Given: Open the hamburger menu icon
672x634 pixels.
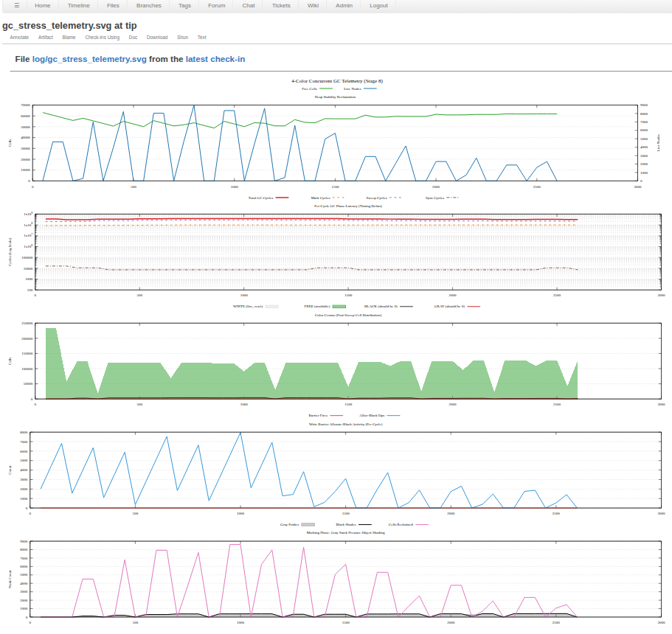Looking at the screenshot, I should point(17,5).
